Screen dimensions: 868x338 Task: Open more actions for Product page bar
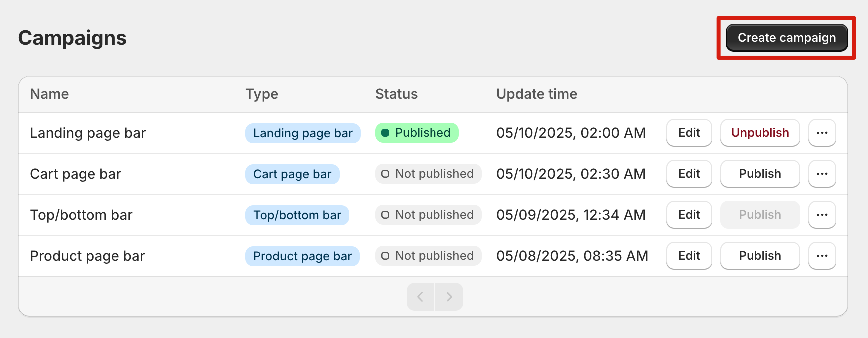click(822, 256)
